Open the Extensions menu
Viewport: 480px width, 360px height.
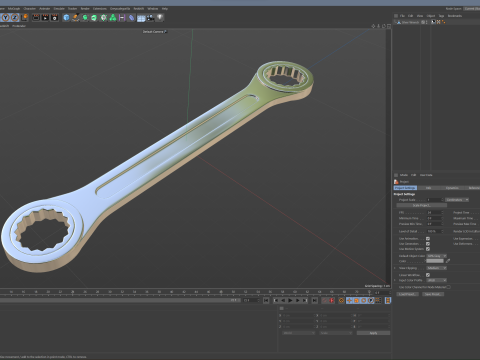100,9
